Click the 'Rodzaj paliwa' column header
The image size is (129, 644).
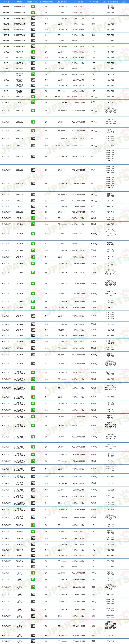32,2
